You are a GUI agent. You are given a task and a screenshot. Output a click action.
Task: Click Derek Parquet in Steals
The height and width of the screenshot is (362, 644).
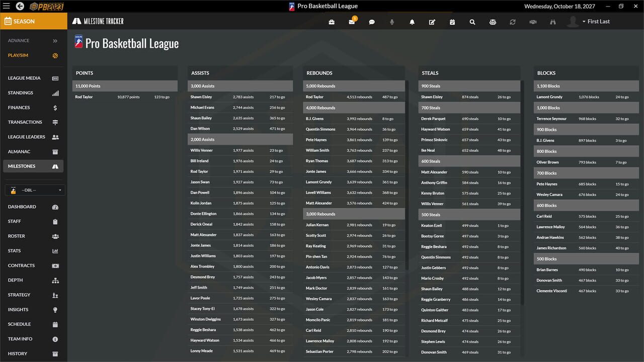click(x=433, y=119)
